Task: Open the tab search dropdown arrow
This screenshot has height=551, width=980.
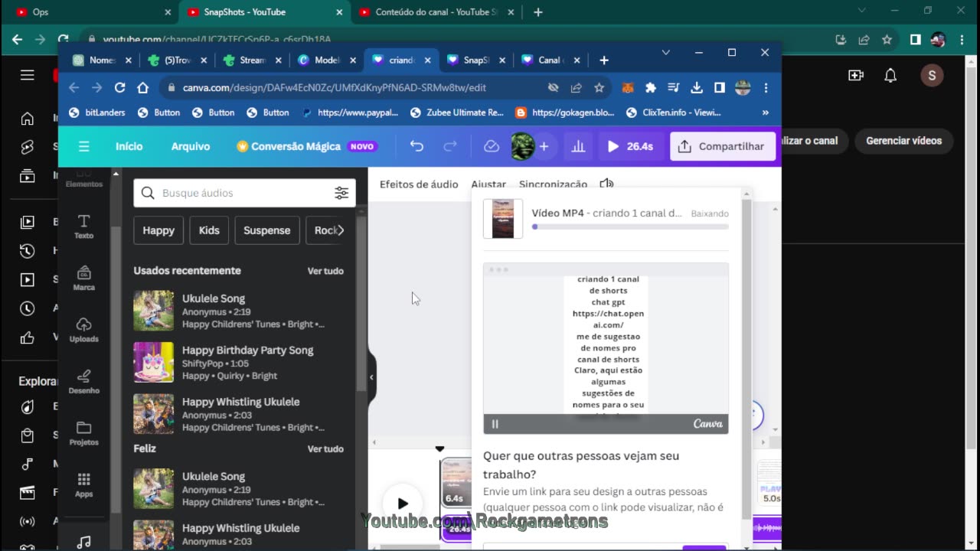Action: tap(665, 53)
